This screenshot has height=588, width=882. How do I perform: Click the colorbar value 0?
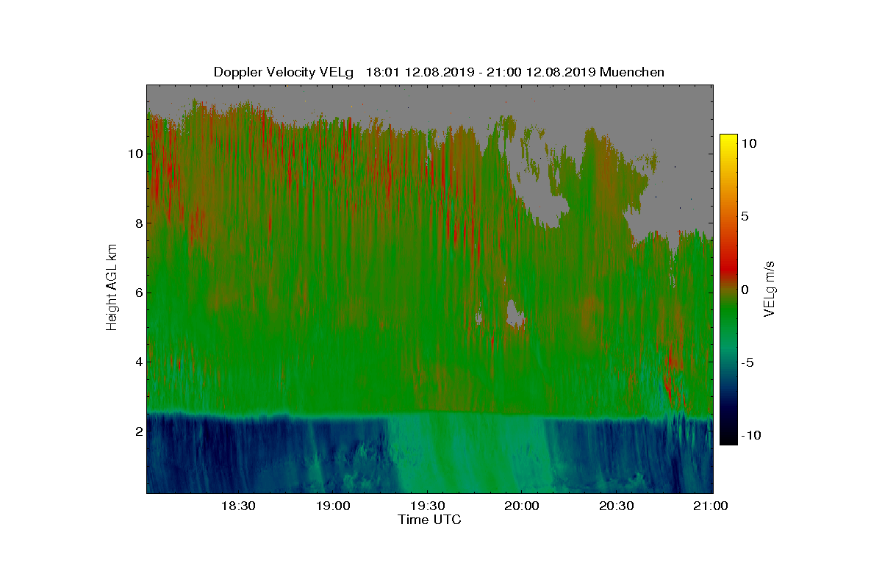pyautogui.click(x=745, y=290)
